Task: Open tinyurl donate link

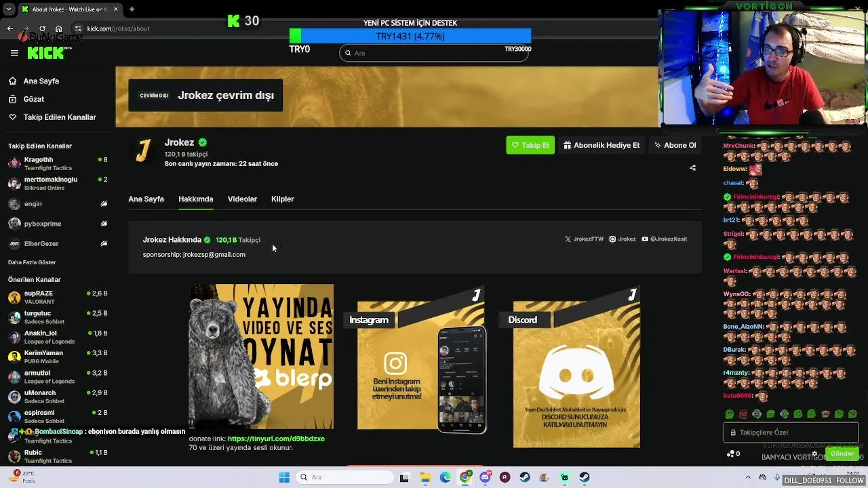Action: coord(276,439)
